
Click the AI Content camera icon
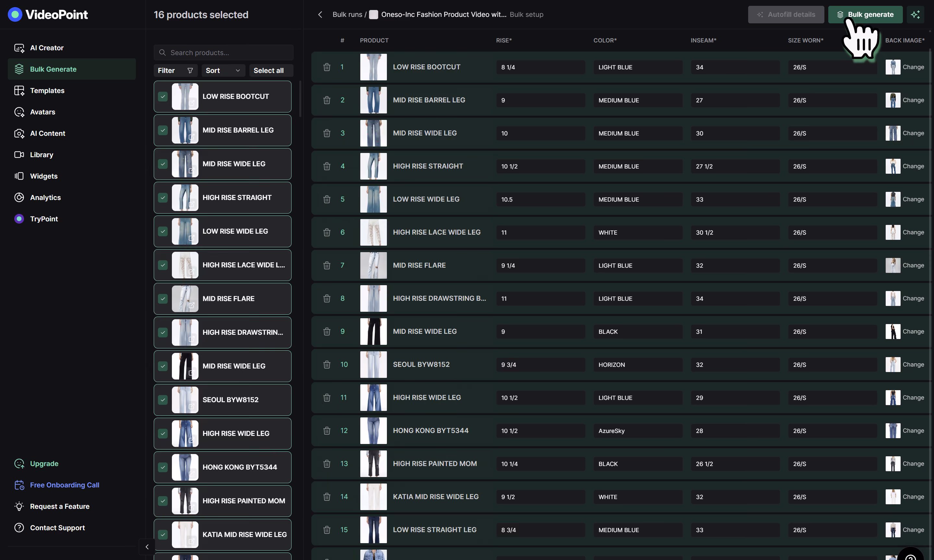[19, 134]
